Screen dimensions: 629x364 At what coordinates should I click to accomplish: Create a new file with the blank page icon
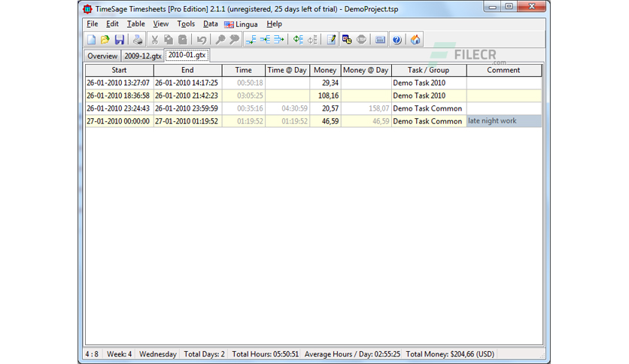[92, 39]
